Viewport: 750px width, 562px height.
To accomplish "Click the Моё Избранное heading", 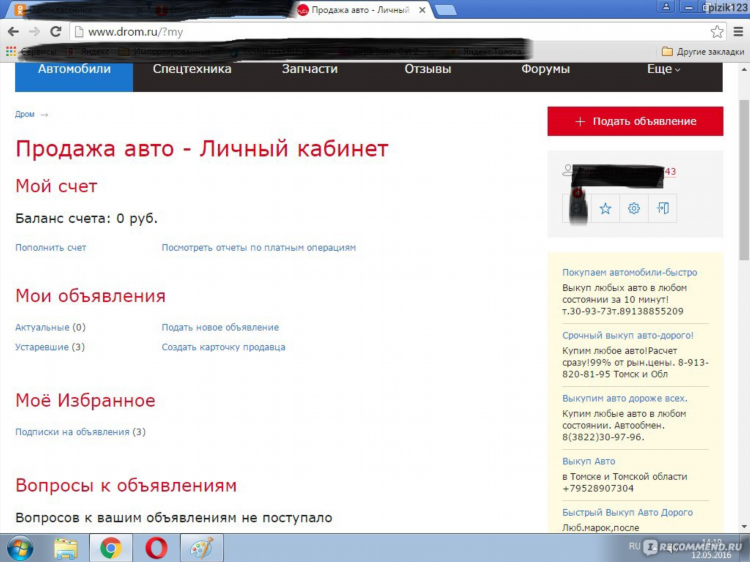I will coord(85,400).
